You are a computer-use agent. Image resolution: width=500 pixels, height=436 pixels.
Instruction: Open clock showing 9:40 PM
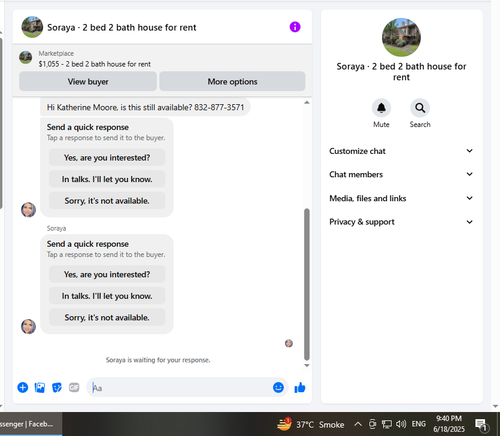[x=449, y=424]
